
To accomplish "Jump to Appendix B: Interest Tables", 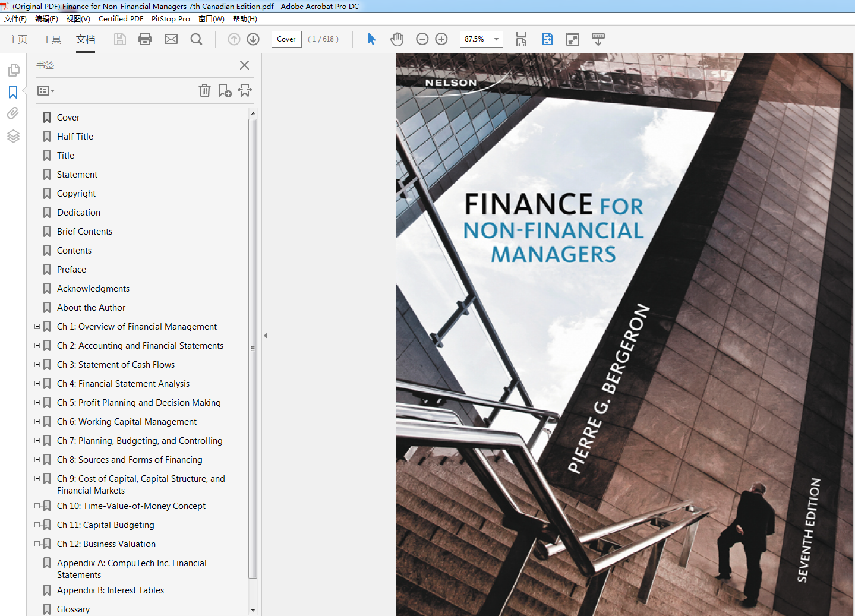I will click(111, 590).
